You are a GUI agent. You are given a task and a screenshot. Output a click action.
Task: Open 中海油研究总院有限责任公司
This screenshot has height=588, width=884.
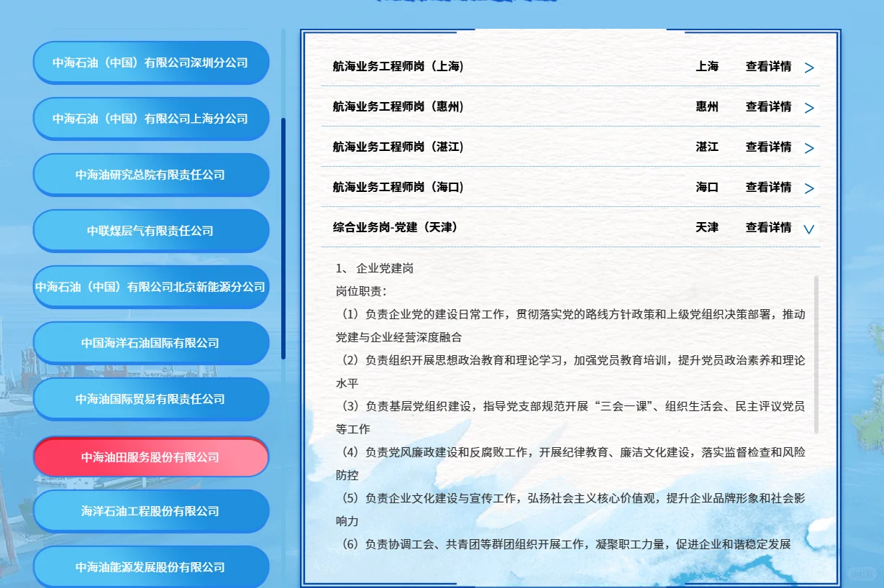coord(151,175)
